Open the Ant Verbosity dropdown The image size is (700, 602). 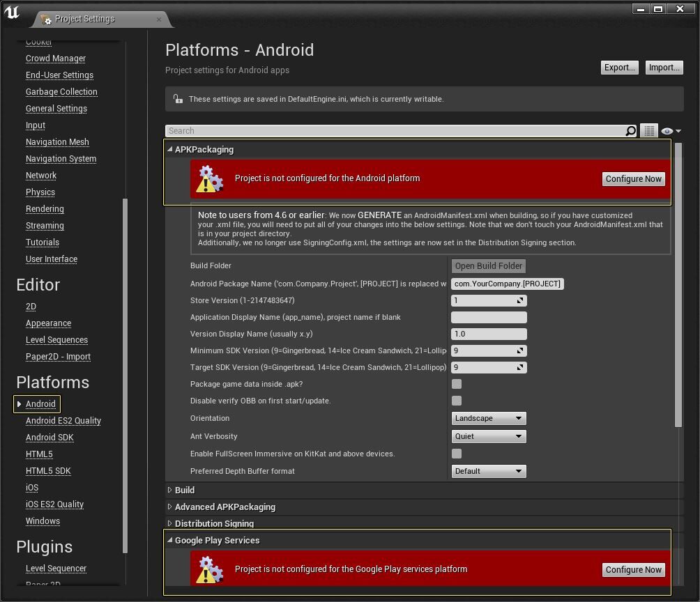point(488,436)
